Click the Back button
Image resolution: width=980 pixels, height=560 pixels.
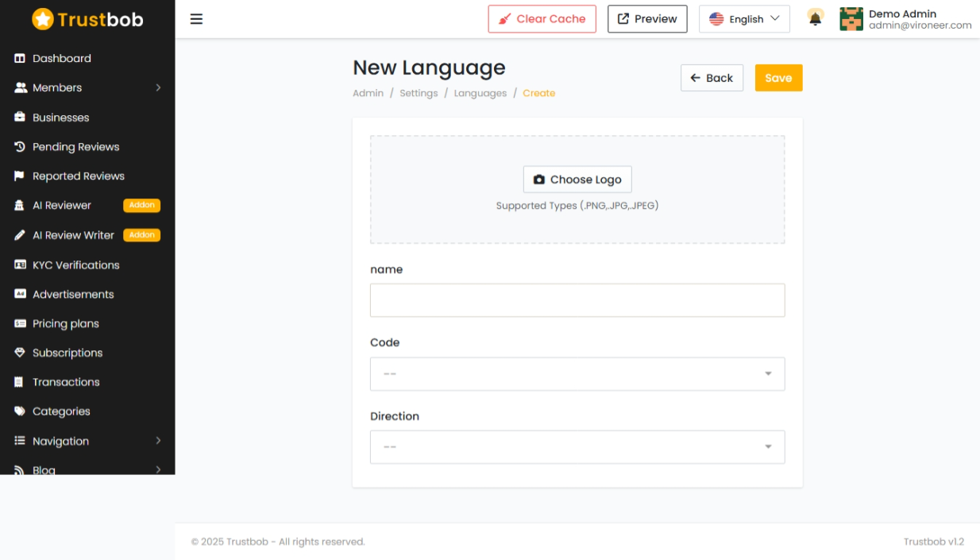pos(712,78)
